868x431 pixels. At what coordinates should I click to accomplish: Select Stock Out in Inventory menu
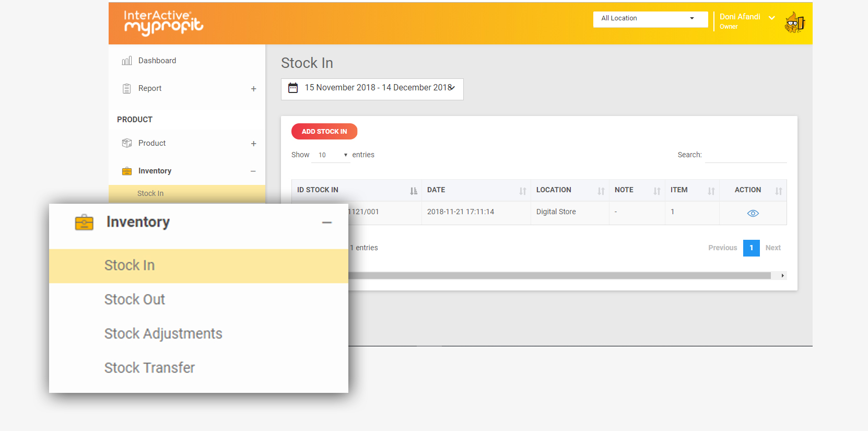pyautogui.click(x=135, y=299)
